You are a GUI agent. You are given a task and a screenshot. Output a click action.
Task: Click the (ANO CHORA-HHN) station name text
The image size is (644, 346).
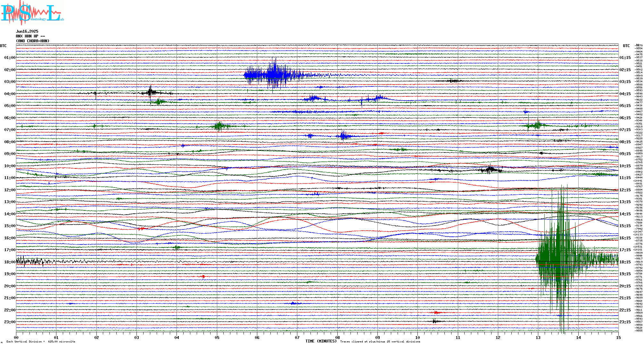pos(33,41)
